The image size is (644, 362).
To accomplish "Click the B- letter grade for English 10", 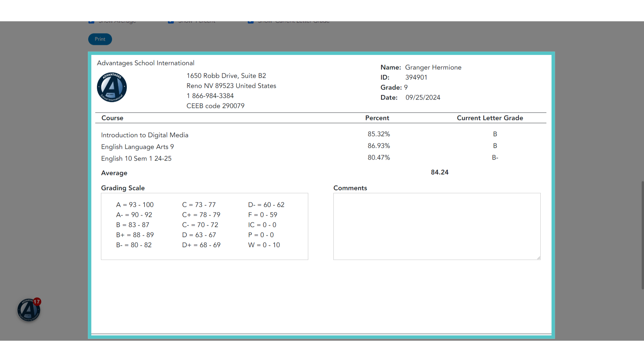I will tap(495, 158).
